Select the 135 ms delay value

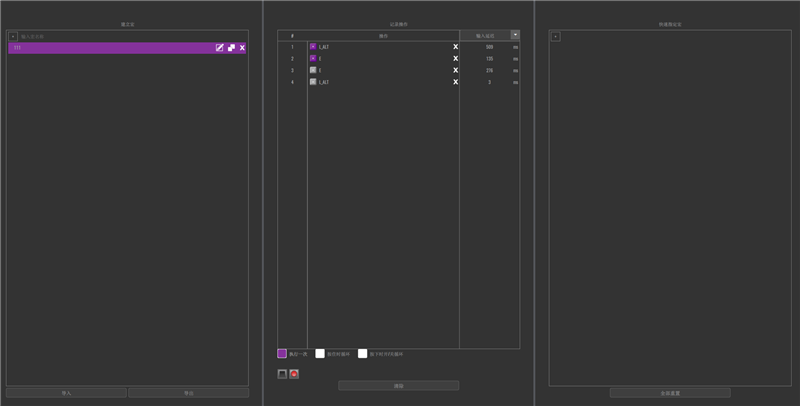coord(489,59)
